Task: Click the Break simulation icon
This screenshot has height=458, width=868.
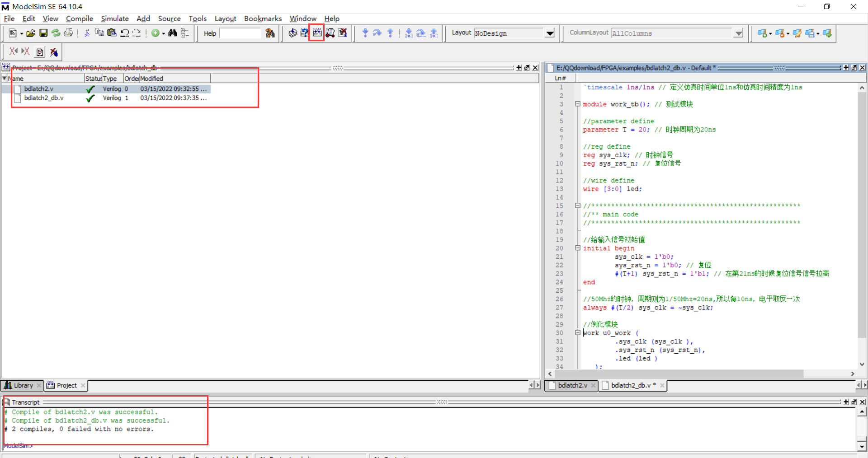Action: [343, 33]
